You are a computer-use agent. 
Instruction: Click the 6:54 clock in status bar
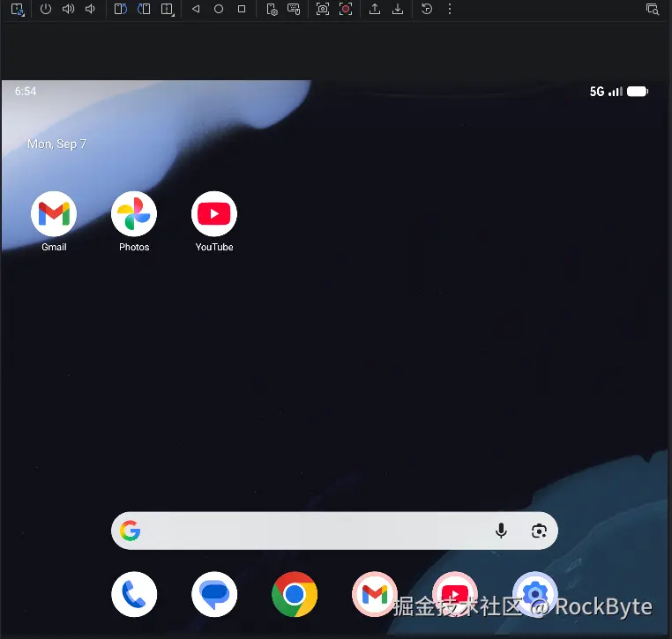point(26,92)
